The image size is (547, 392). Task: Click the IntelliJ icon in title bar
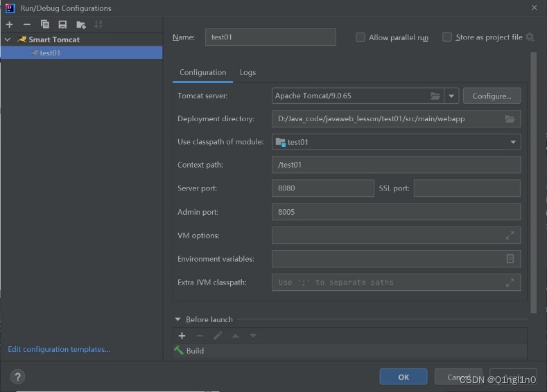coord(10,8)
